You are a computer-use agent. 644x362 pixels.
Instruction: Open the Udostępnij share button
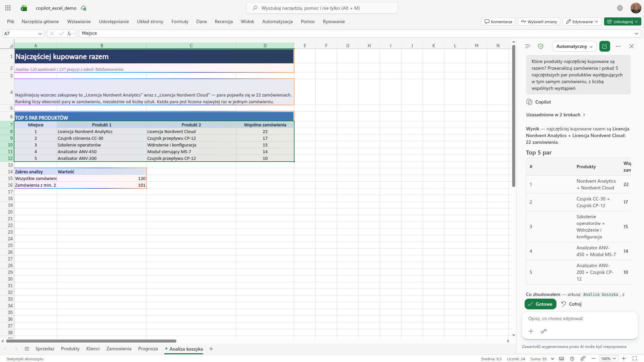click(623, 21)
